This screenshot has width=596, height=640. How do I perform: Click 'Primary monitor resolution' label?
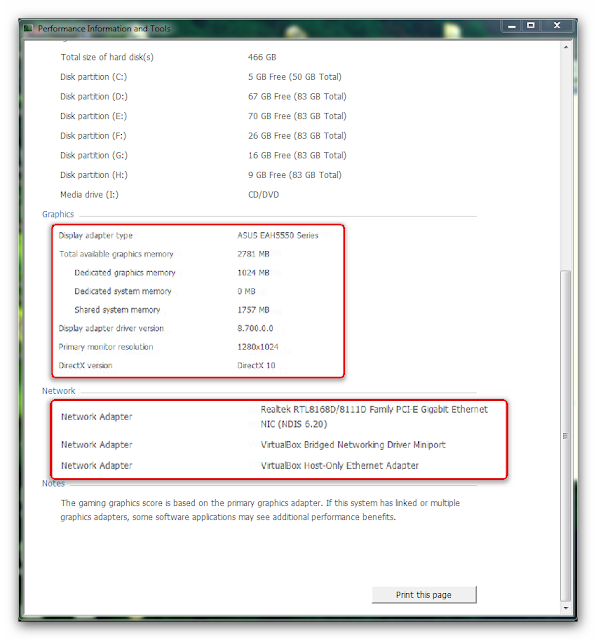coord(106,347)
